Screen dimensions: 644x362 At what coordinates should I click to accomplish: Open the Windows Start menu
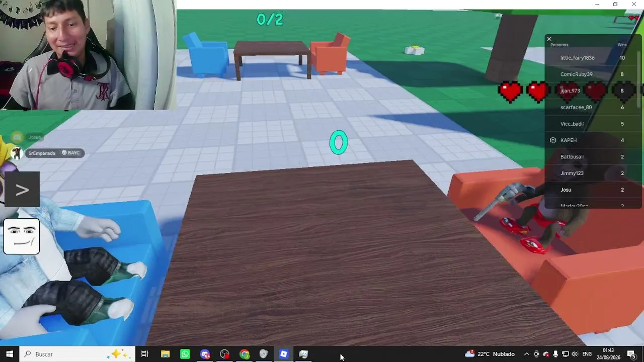click(10, 354)
